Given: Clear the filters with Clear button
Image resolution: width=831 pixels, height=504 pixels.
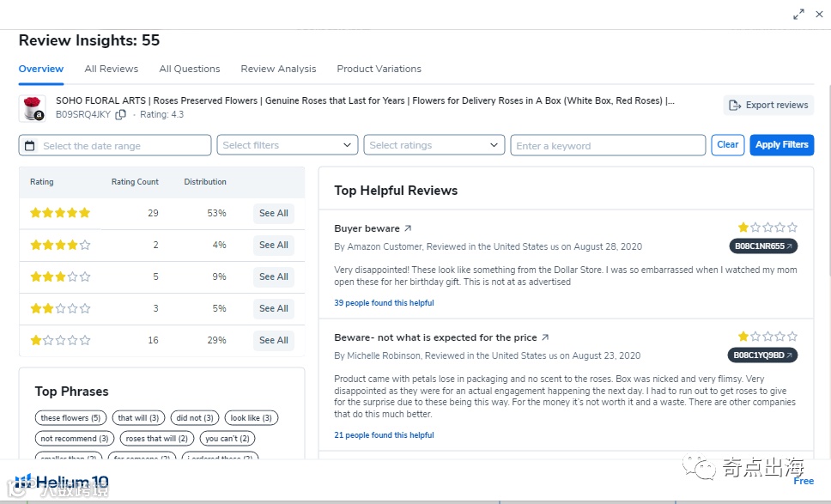Looking at the screenshot, I should pyautogui.click(x=728, y=145).
